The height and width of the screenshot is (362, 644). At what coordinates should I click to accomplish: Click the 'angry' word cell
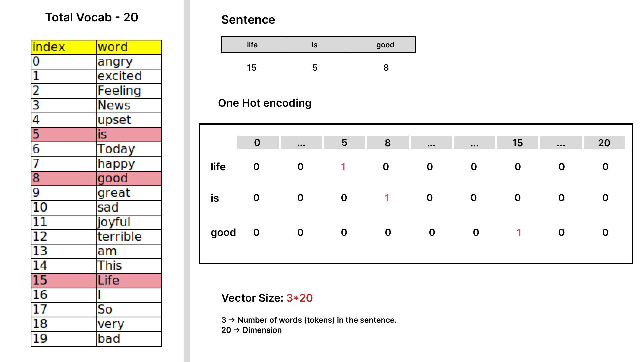(x=129, y=62)
